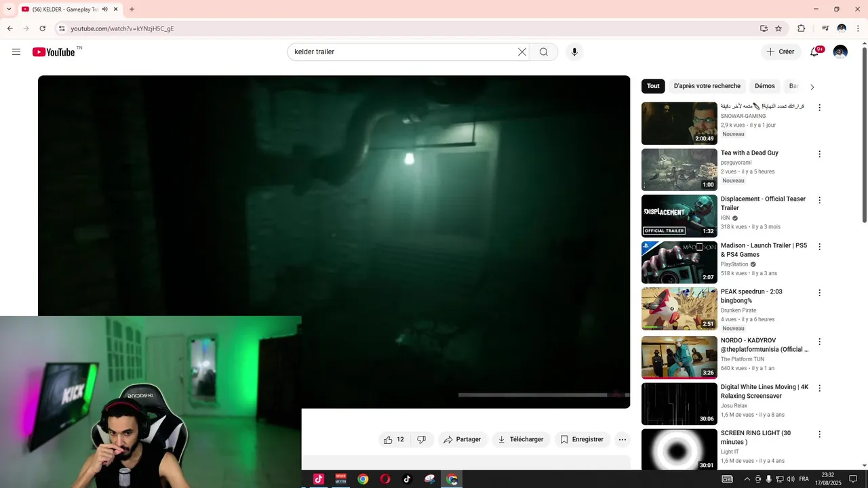Bookmark this page with the star
Image resolution: width=868 pixels, height=488 pixels.
click(778, 28)
